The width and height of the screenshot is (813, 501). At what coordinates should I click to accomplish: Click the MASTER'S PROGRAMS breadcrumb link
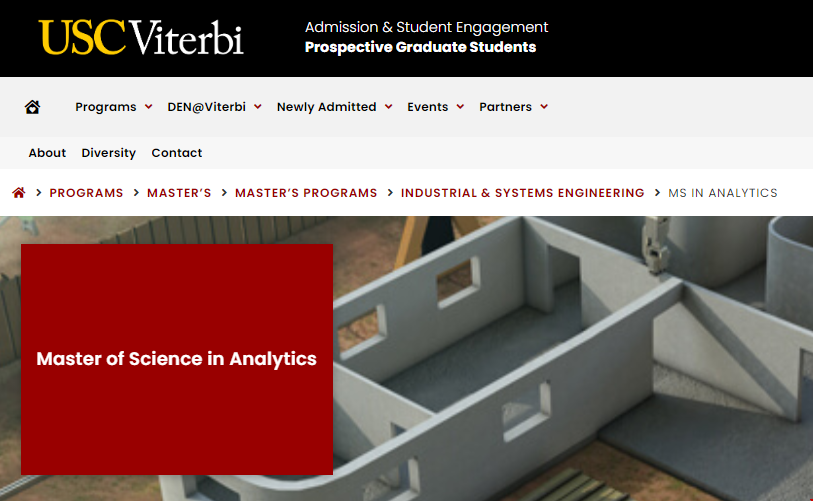[x=306, y=193]
